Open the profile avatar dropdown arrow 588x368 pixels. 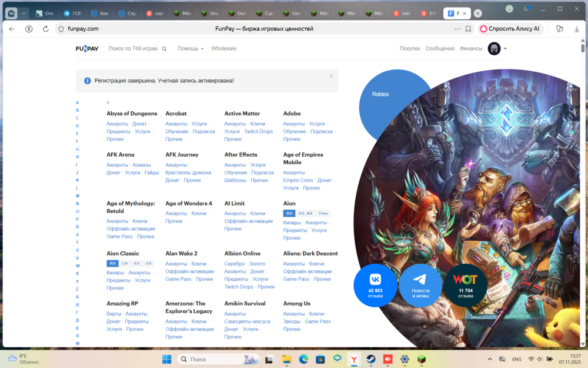tap(505, 48)
